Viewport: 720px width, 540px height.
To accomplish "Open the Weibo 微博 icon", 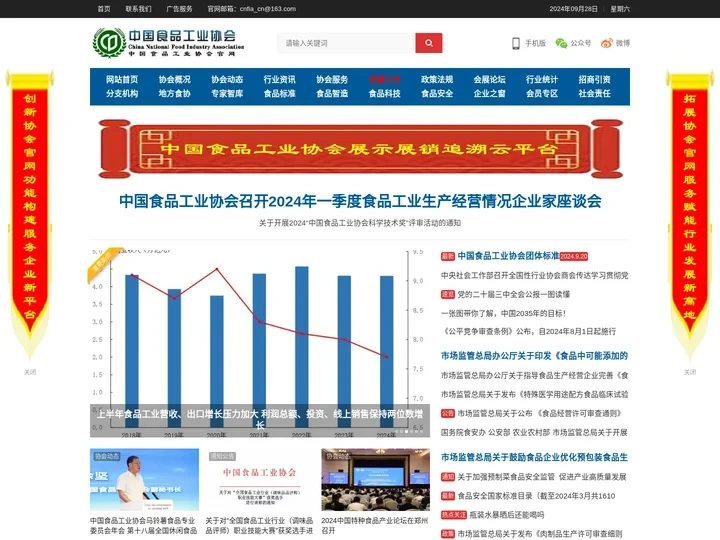I will click(607, 43).
